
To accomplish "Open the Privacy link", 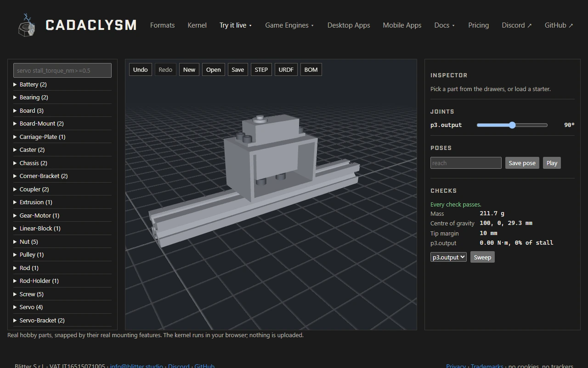I will click(x=456, y=366).
